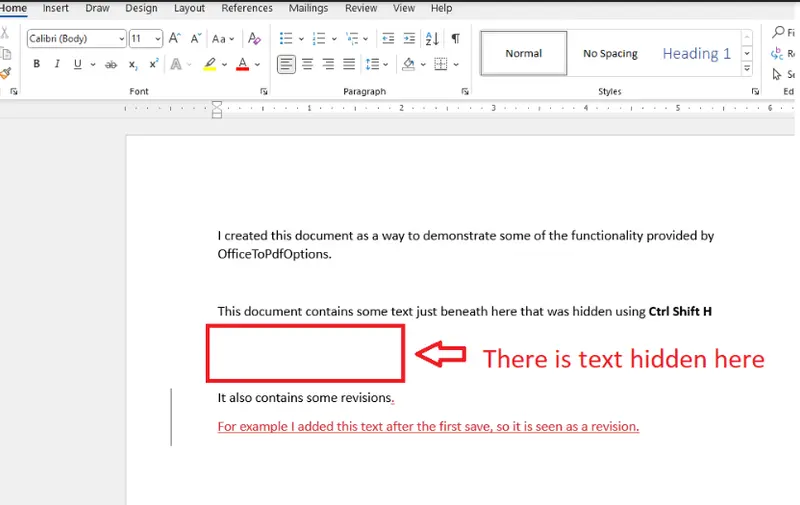
Task: Justify the paragraph text
Action: pos(349,64)
